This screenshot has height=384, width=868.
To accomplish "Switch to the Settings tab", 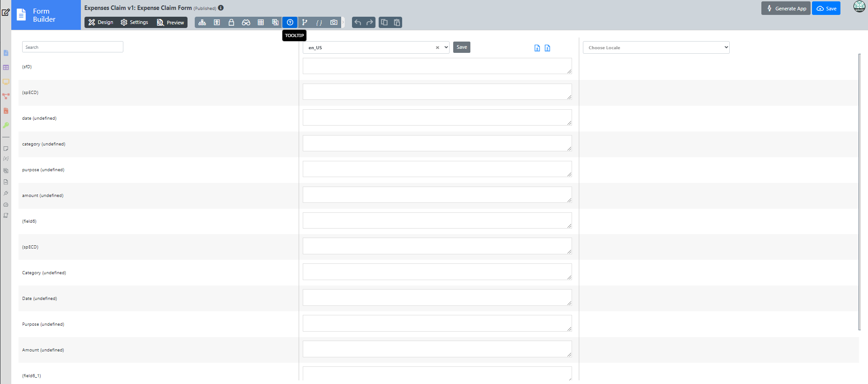I will click(135, 23).
